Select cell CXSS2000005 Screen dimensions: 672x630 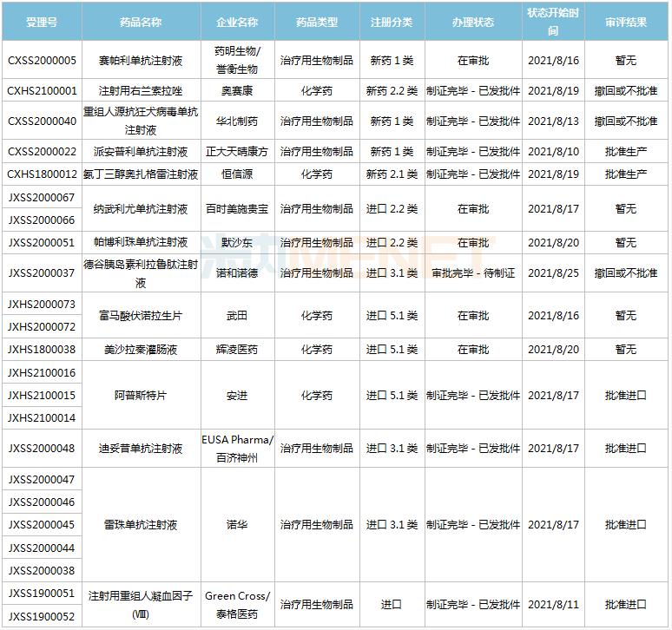(x=42, y=60)
